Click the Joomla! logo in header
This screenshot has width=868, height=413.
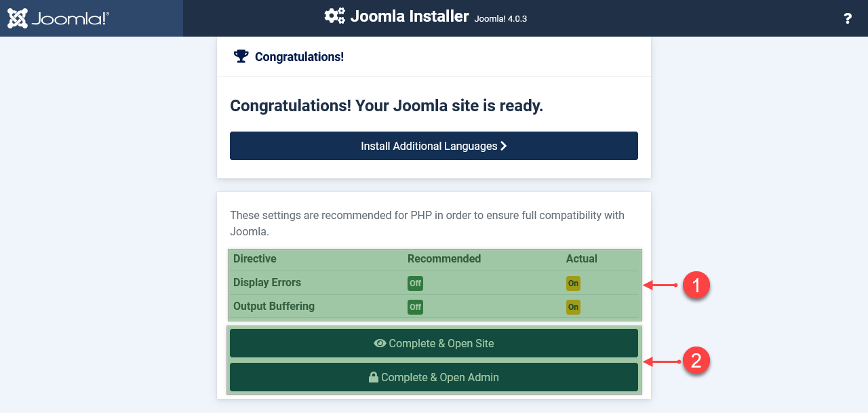pyautogui.click(x=58, y=18)
